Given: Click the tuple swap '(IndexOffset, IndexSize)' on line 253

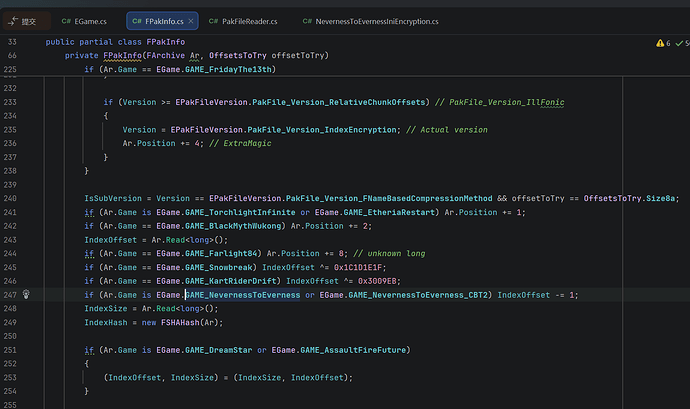Looking at the screenshot, I should 161,377.
